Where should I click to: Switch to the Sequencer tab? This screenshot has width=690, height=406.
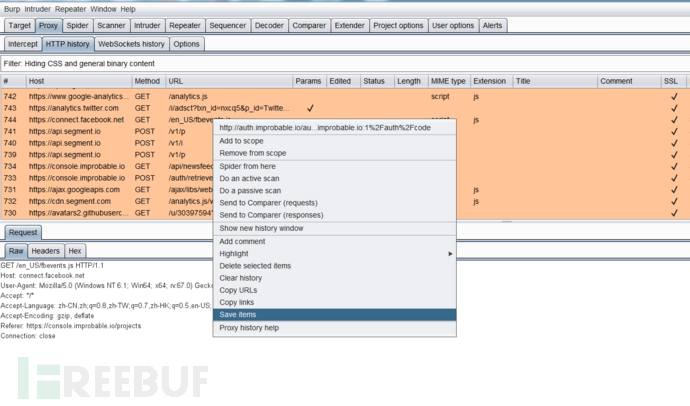pyautogui.click(x=228, y=26)
